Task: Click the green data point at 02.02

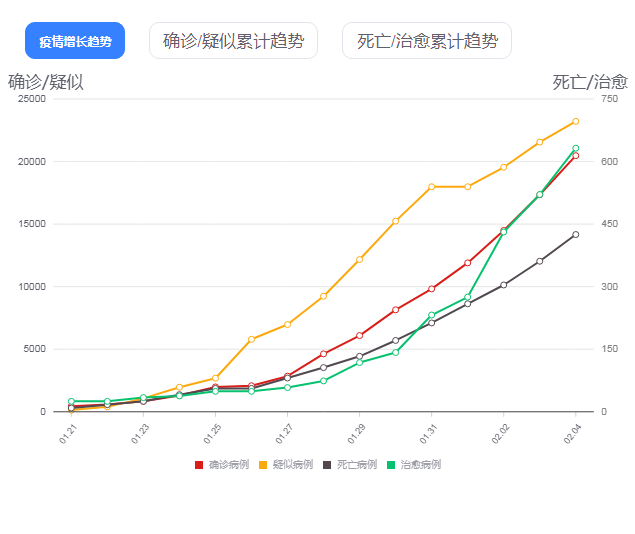Action: (503, 232)
